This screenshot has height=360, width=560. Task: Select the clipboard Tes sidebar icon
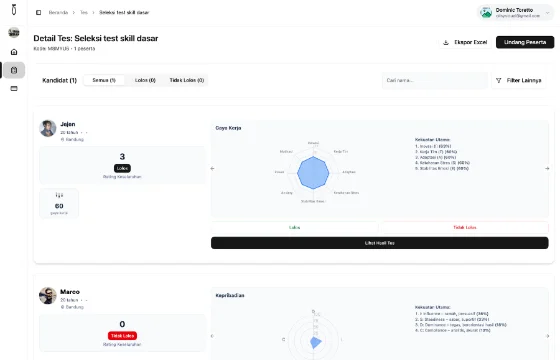click(x=14, y=70)
